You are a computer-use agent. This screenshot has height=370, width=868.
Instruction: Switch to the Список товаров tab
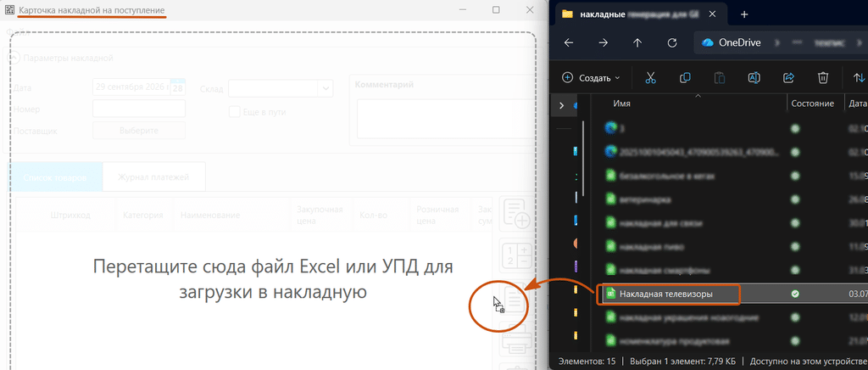pyautogui.click(x=55, y=177)
